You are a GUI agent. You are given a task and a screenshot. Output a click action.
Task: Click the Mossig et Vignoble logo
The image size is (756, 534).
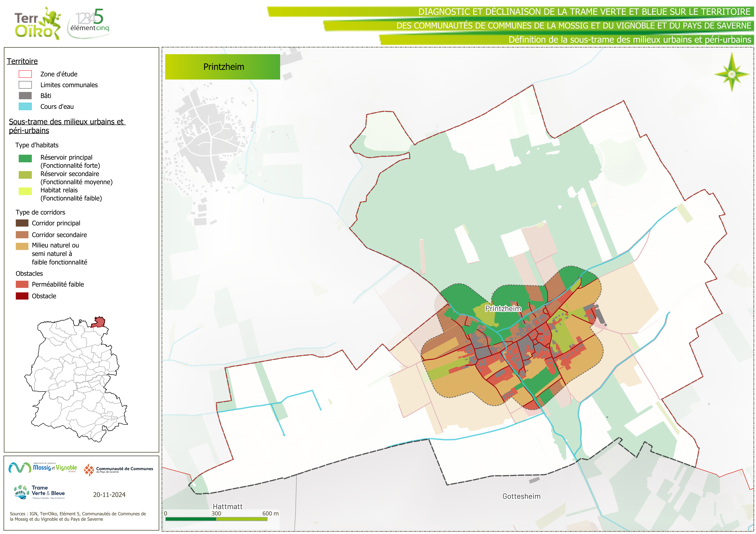point(43,468)
